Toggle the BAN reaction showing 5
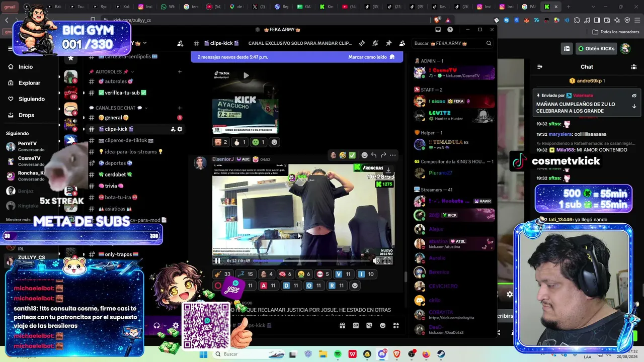Image resolution: width=644 pixels, height=362 pixels. click(x=323, y=274)
